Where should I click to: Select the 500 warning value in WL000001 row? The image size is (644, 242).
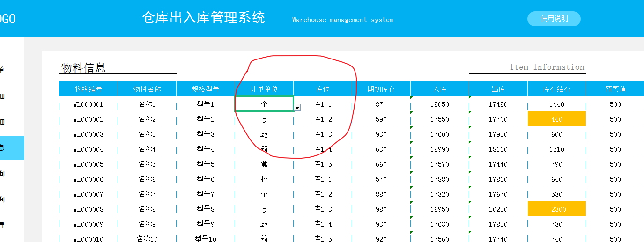pyautogui.click(x=615, y=104)
